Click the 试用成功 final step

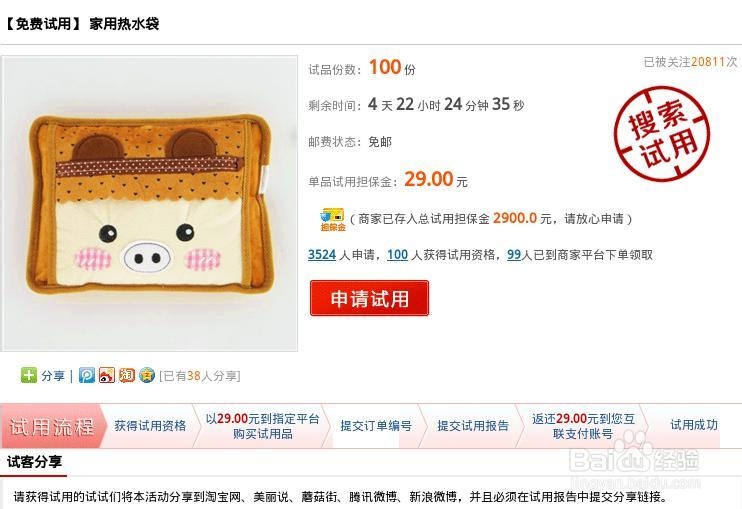click(x=694, y=425)
